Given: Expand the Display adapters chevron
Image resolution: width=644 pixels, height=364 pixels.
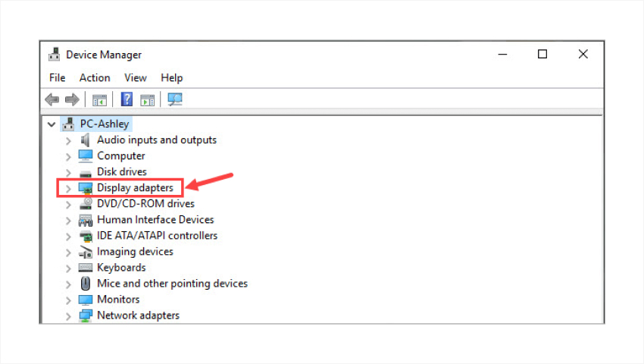Looking at the screenshot, I should click(68, 189).
